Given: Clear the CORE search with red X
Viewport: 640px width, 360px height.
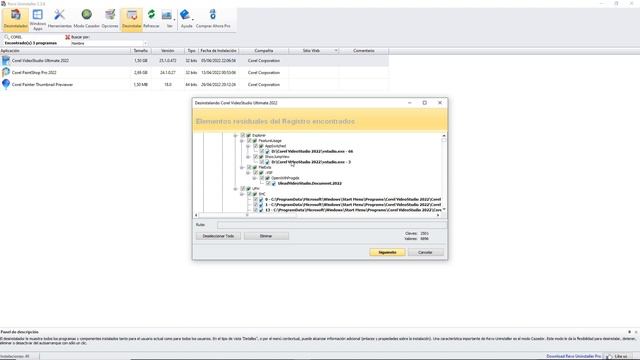Looking at the screenshot, I should [68, 37].
